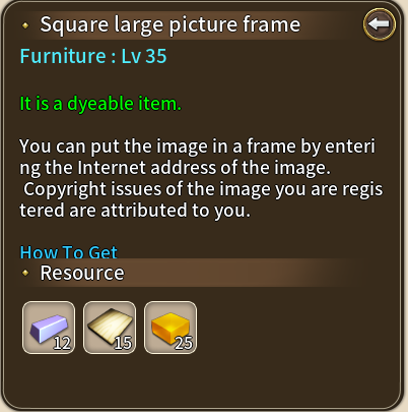Image resolution: width=408 pixels, height=412 pixels.
Task: Click the image address description paragraph
Action: [x=197, y=157]
